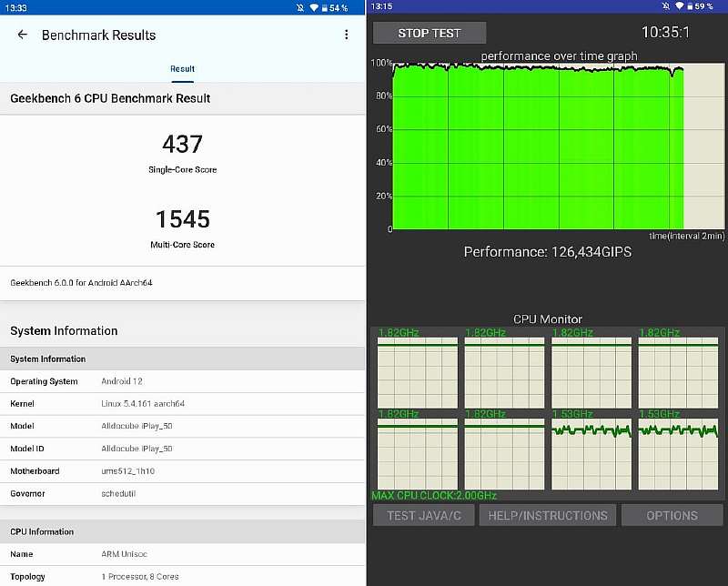Screen dimensions: 728x586
Task: Tap the battery icon showing 59%
Action: pos(688,6)
